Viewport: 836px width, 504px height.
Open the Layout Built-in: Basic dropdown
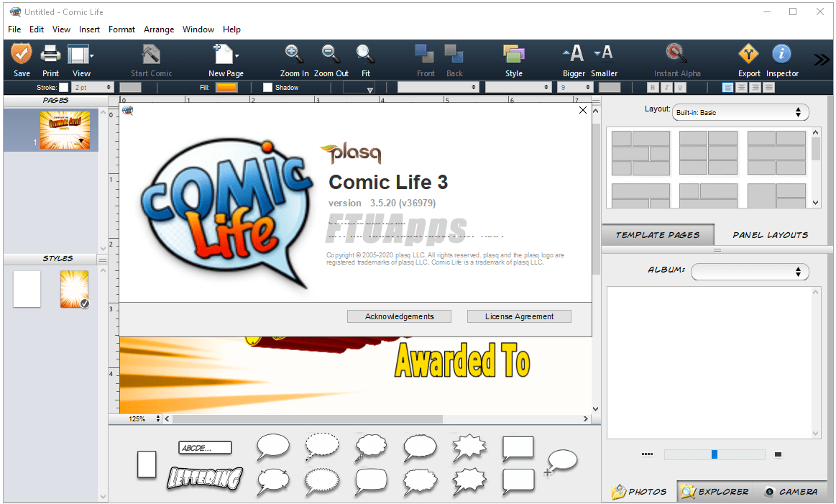coord(740,113)
